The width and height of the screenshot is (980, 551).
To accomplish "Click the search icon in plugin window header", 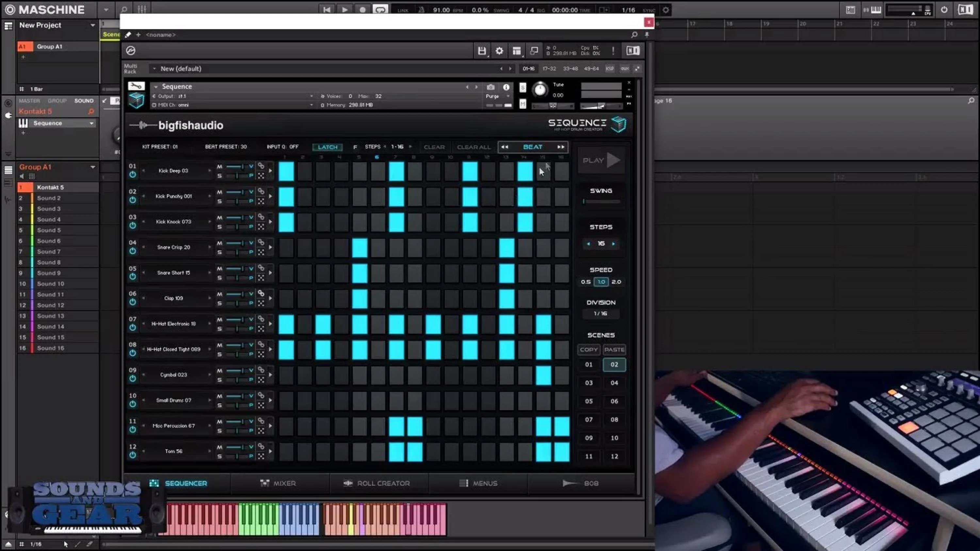I will click(634, 35).
